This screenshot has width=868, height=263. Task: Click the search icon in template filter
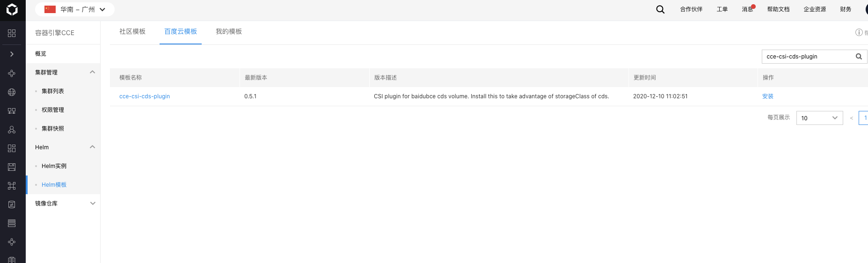[859, 57]
